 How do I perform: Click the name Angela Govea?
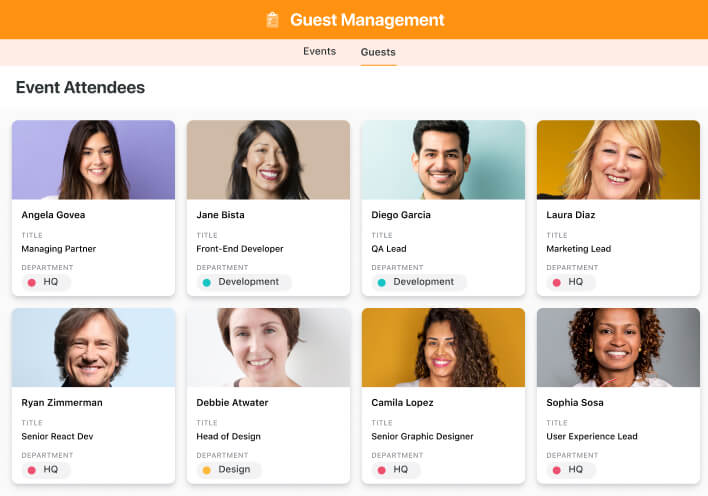click(x=53, y=215)
